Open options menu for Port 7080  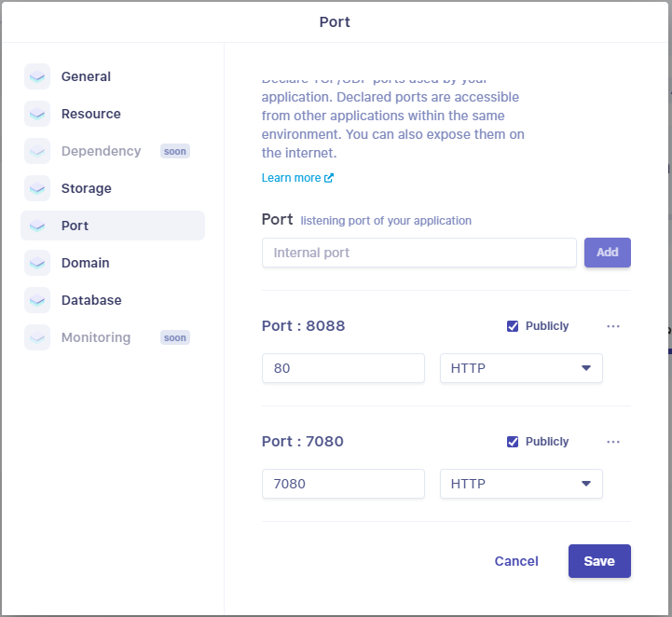(x=613, y=442)
